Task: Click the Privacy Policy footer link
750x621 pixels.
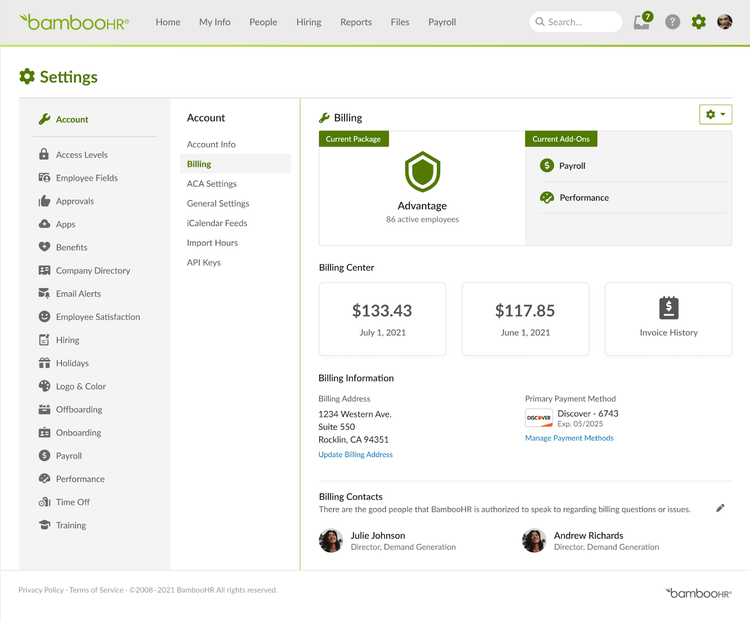Action: coord(41,590)
